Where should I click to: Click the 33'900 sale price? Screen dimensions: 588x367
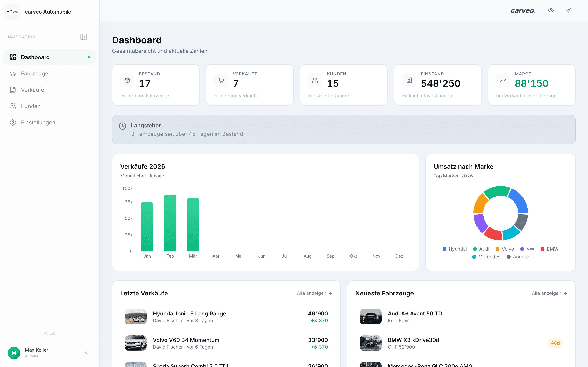[x=318, y=340]
